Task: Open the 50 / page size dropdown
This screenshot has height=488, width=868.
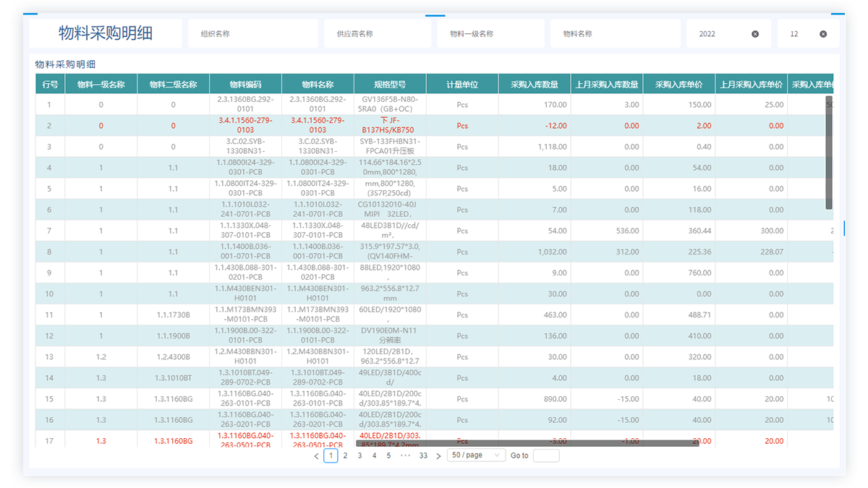Action: [x=476, y=455]
